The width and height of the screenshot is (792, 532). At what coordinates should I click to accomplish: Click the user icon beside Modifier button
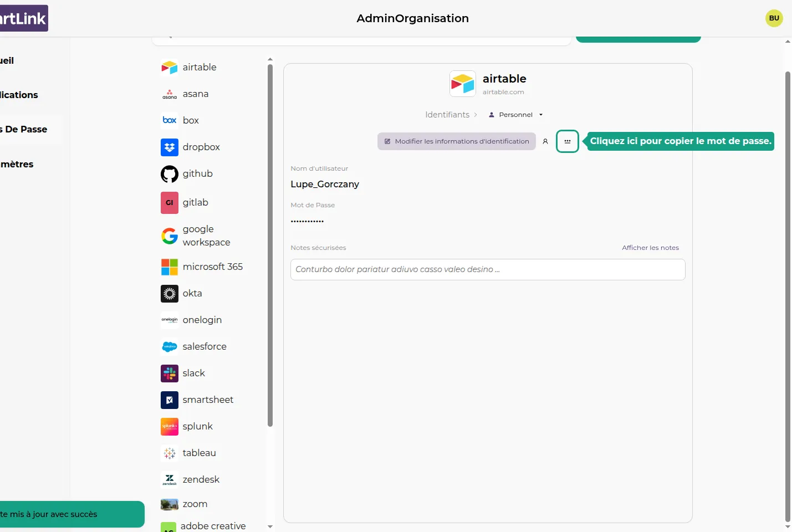pos(545,141)
